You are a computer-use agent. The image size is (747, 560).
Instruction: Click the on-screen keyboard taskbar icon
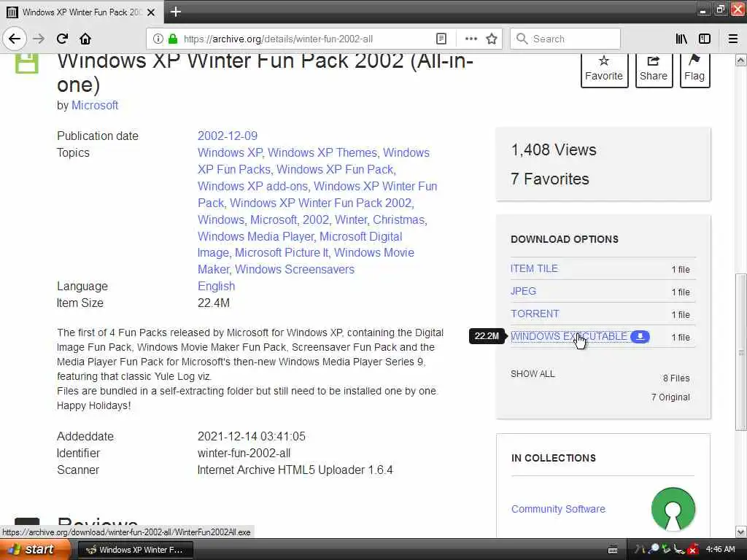coord(613,550)
